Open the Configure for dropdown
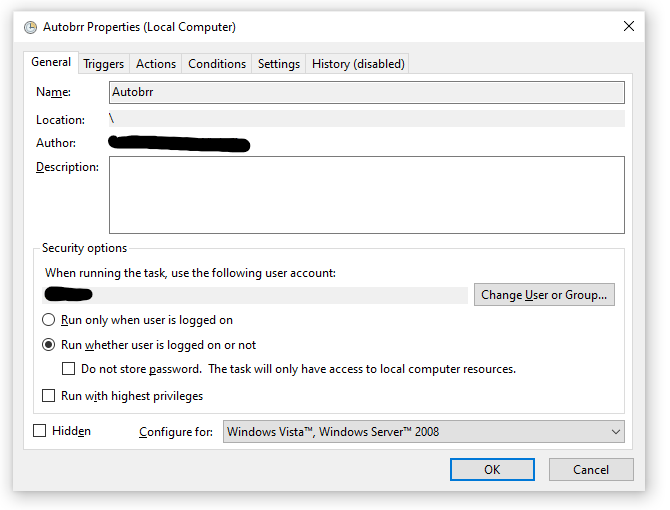 (423, 432)
